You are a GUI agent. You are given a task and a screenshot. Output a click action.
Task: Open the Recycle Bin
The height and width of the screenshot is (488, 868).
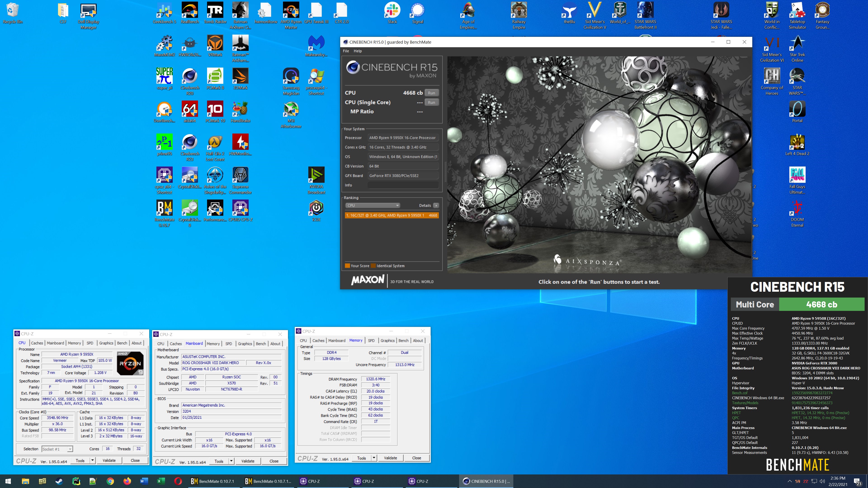pos(12,13)
